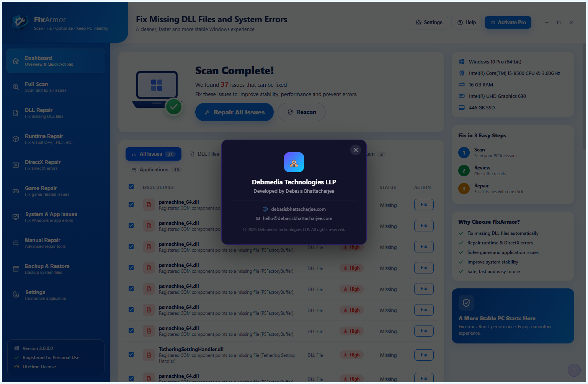Screen dimensions: 588x384
Task: Open Help from the top bar
Action: (x=466, y=23)
